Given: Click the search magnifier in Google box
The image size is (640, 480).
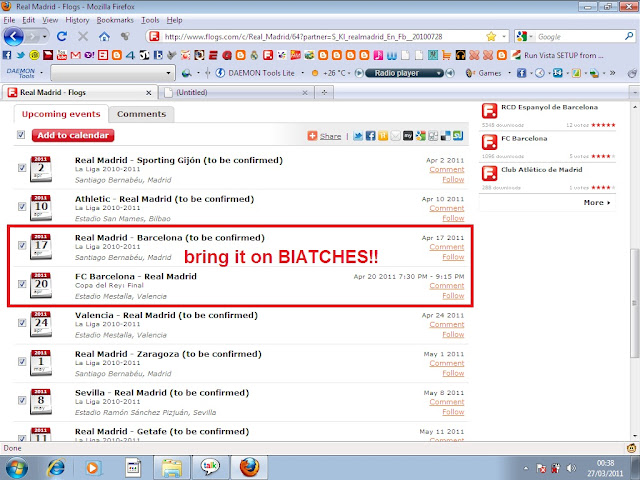Looking at the screenshot, I should click(629, 36).
